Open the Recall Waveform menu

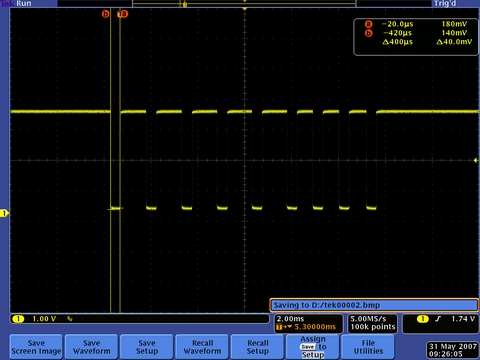pyautogui.click(x=202, y=347)
